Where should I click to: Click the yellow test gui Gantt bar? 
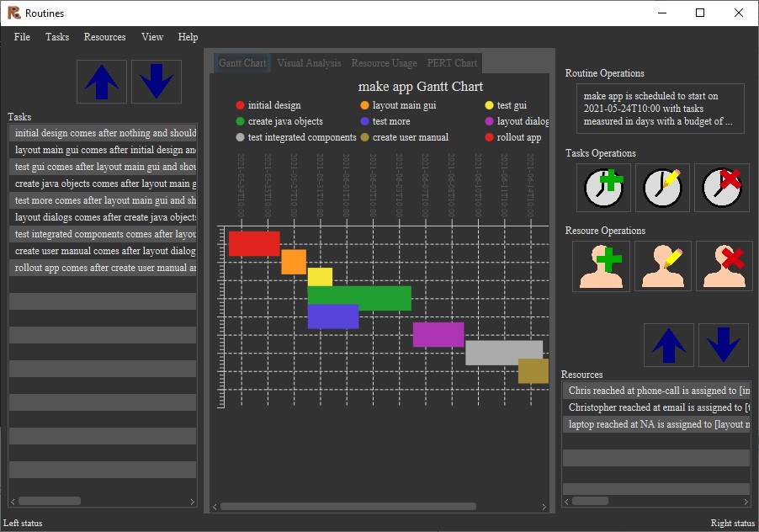click(320, 277)
